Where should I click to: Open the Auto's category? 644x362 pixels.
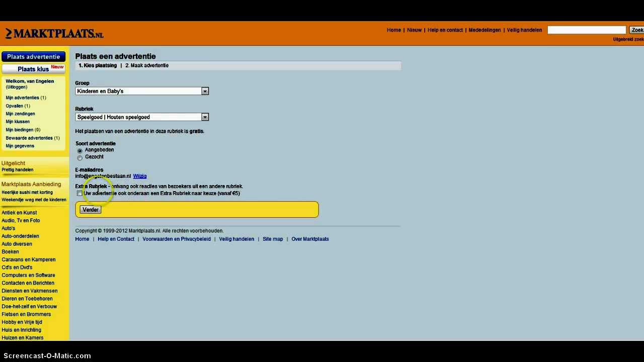pyautogui.click(x=9, y=228)
